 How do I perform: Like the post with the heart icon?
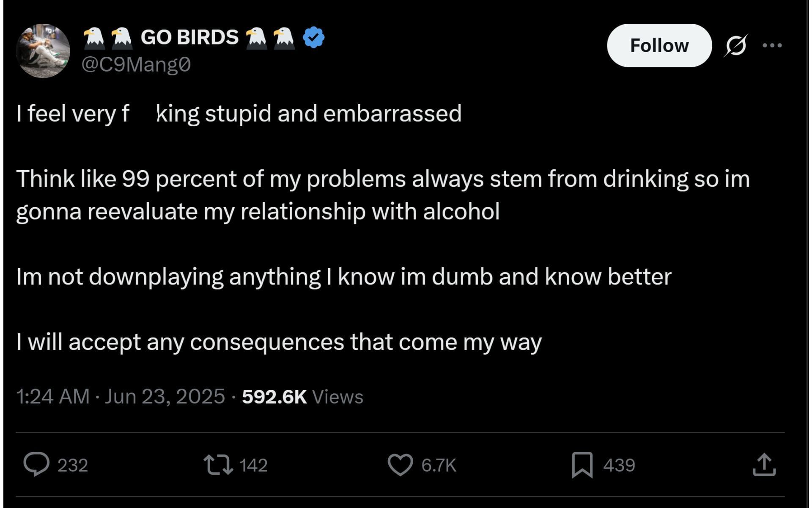(400, 464)
